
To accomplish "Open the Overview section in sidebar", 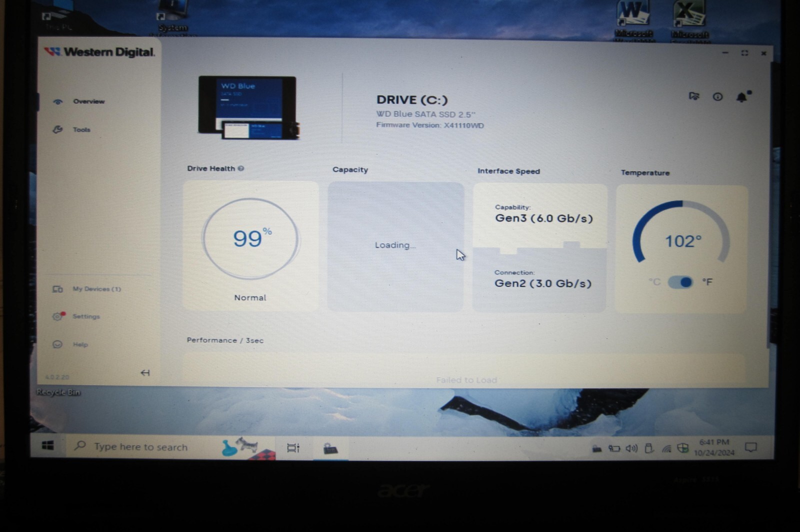I will click(89, 101).
